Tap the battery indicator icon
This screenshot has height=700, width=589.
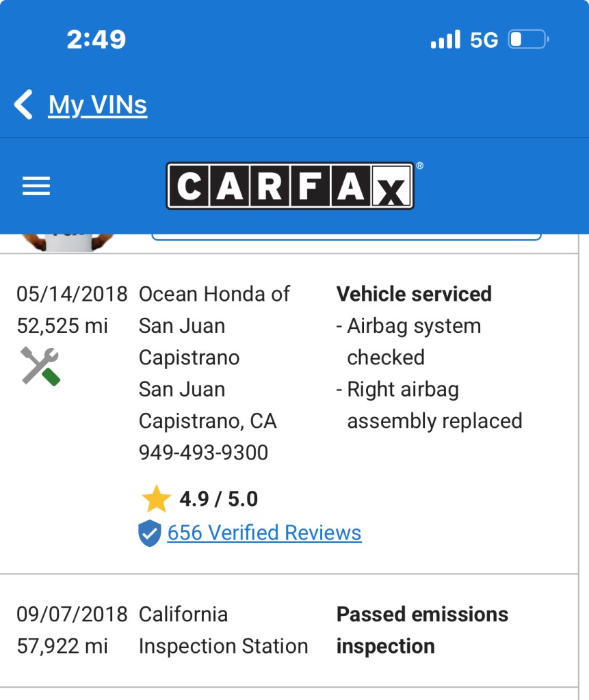pyautogui.click(x=528, y=39)
